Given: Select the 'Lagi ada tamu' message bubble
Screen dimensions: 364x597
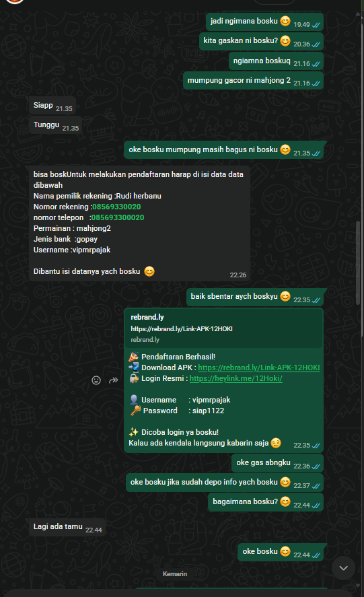Looking at the screenshot, I should [67, 527].
